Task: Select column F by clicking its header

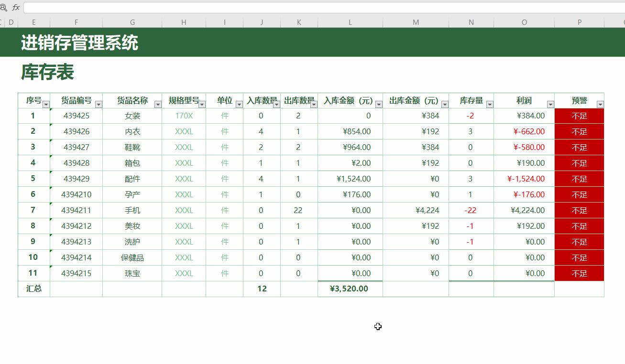Action: pos(76,22)
